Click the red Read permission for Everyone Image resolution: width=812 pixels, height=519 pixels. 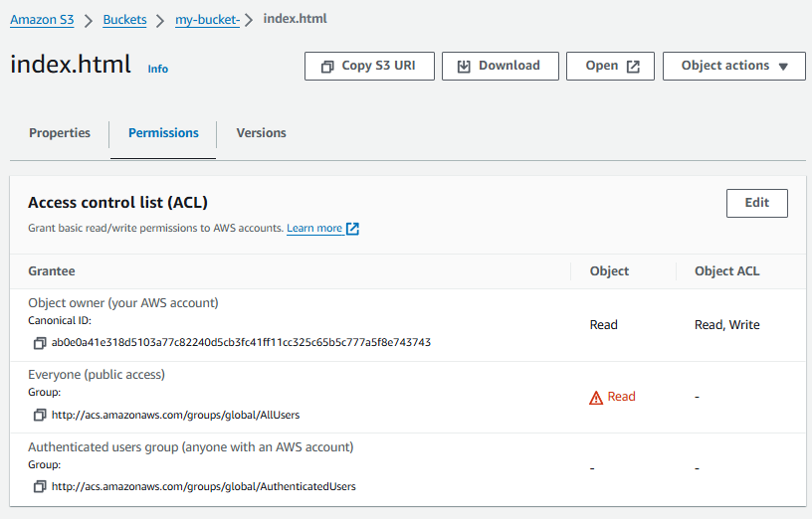pyautogui.click(x=621, y=397)
